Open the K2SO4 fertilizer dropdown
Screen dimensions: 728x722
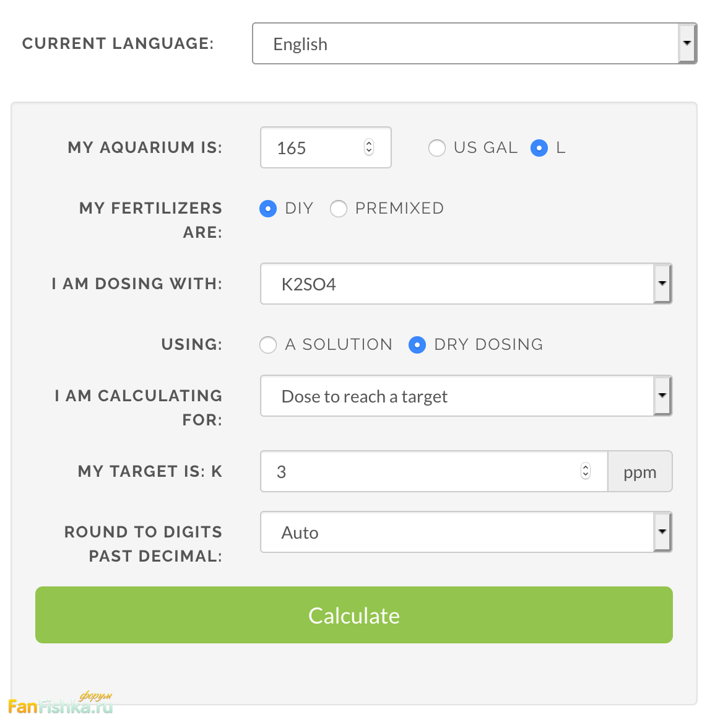pos(466,284)
